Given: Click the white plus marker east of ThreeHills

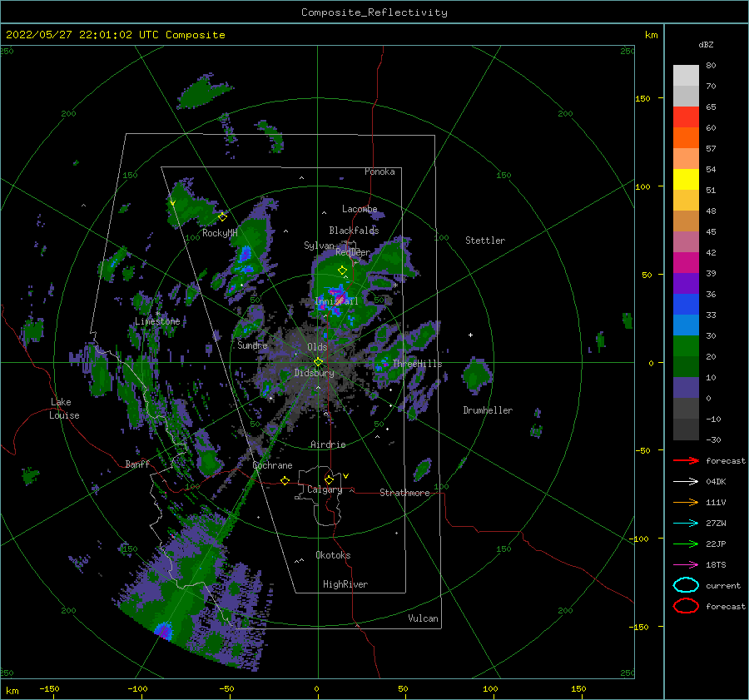Looking at the screenshot, I should click(x=470, y=335).
